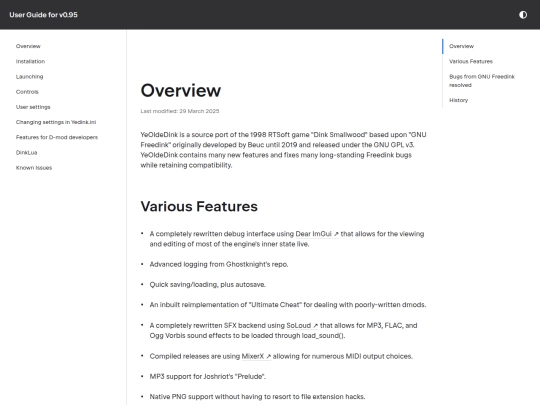Open Changing settings in Yedink.ini
The width and height of the screenshot is (540, 405).
coord(56,122)
